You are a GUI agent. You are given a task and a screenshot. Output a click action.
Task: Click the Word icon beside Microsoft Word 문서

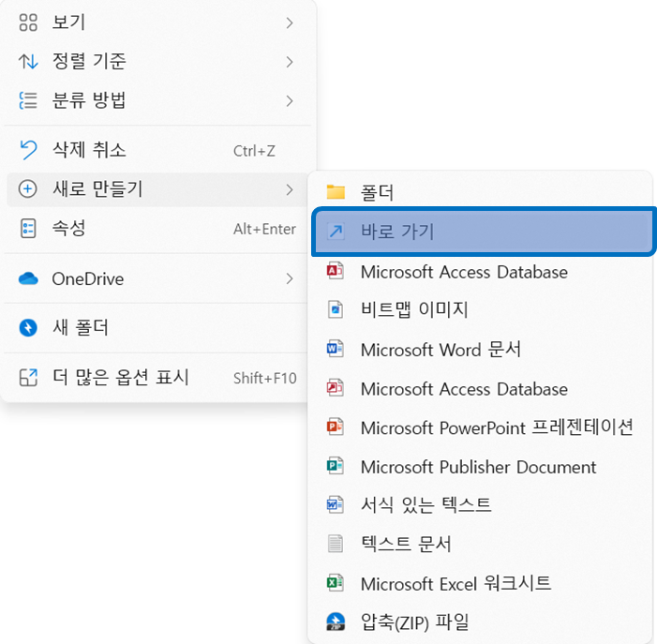[x=336, y=349]
